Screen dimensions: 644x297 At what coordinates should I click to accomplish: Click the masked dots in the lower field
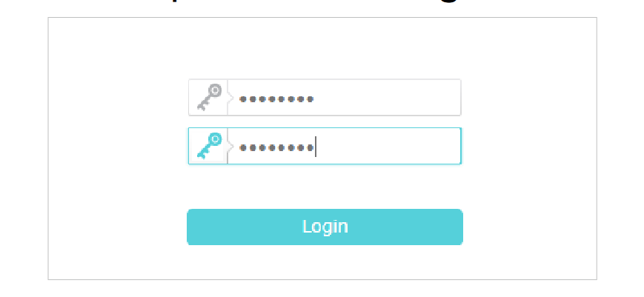[276, 147]
